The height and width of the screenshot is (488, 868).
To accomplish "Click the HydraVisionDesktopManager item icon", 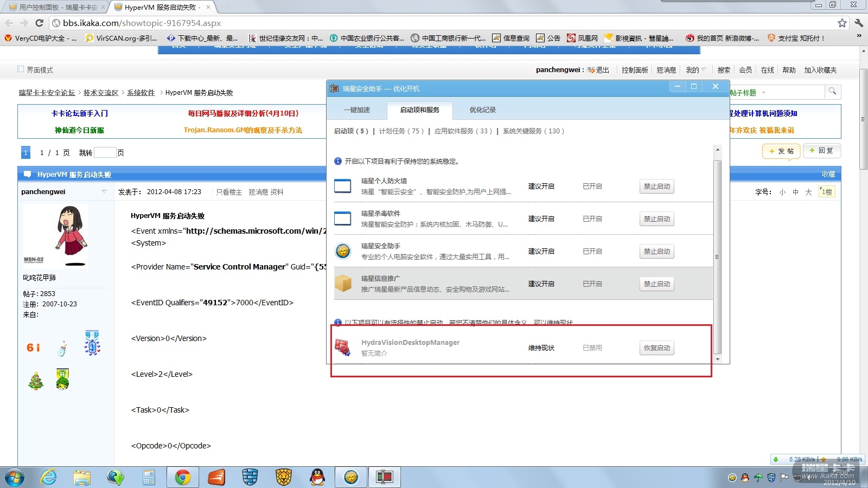I will [342, 348].
